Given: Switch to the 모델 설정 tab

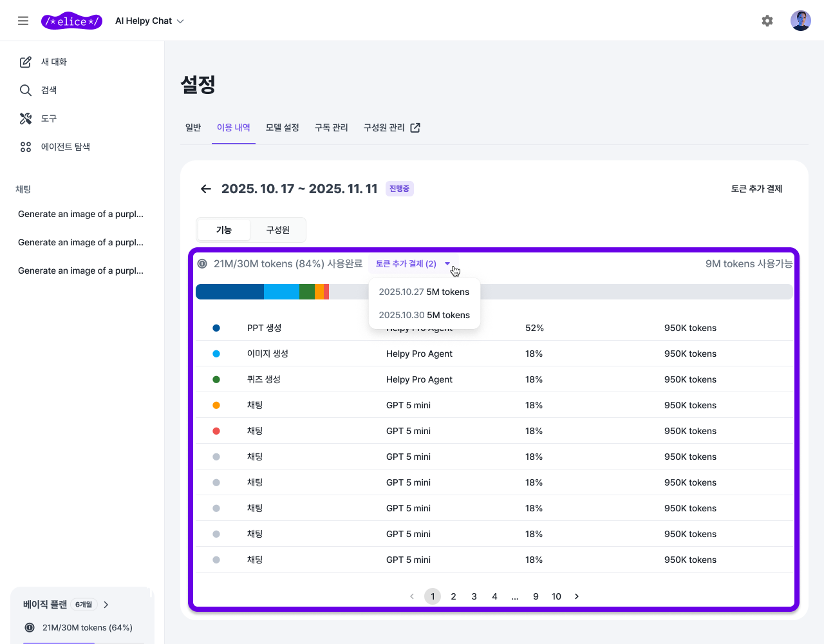Looking at the screenshot, I should click(x=282, y=128).
